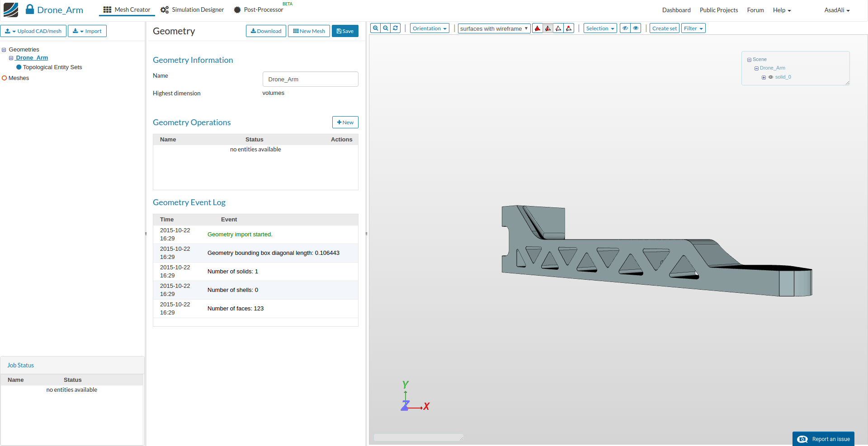Click the geometry Name input field
Image resolution: width=868 pixels, height=446 pixels.
(310, 79)
